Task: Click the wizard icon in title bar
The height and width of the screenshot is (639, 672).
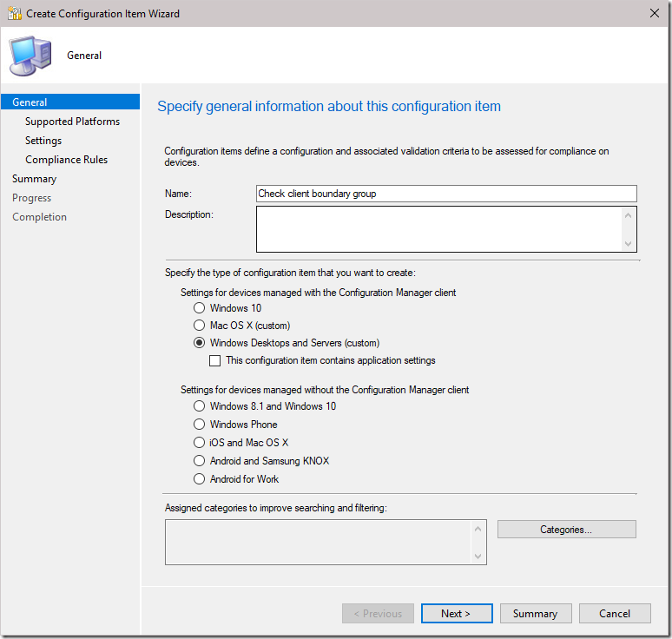Action: 14,13
